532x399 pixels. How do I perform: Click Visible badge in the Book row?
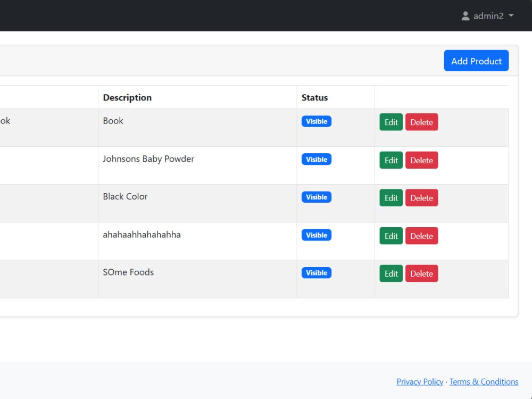[x=316, y=121]
